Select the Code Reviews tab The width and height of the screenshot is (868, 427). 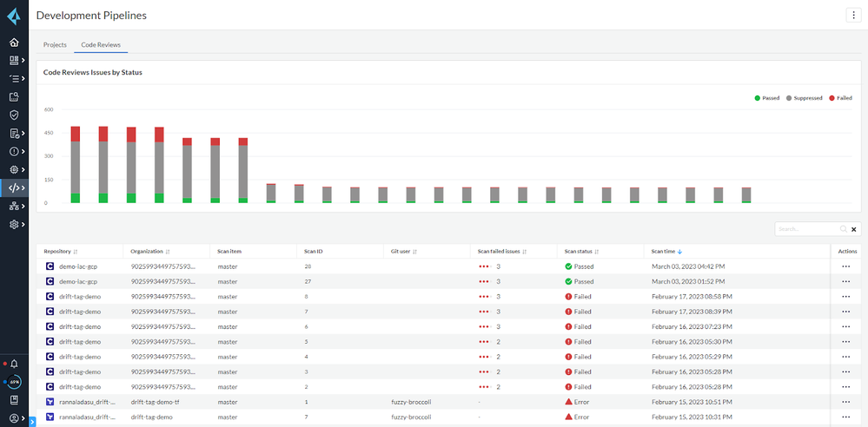[x=101, y=44]
